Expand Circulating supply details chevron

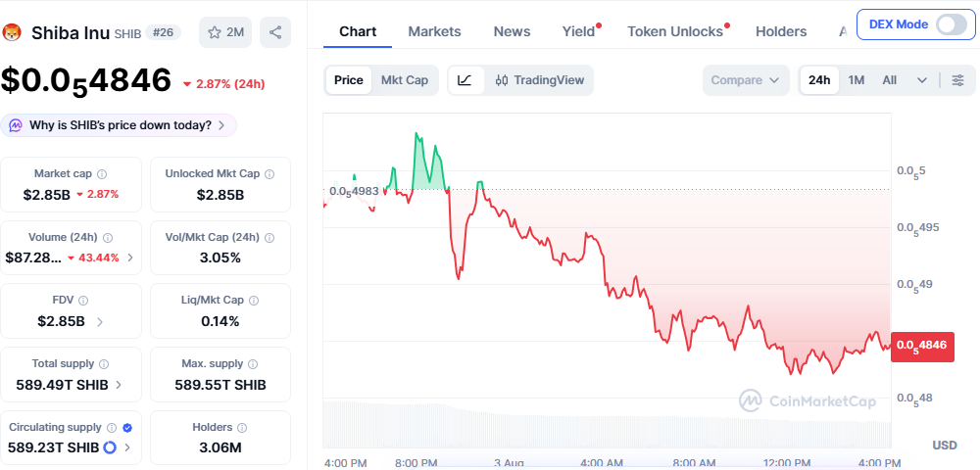[x=127, y=447]
